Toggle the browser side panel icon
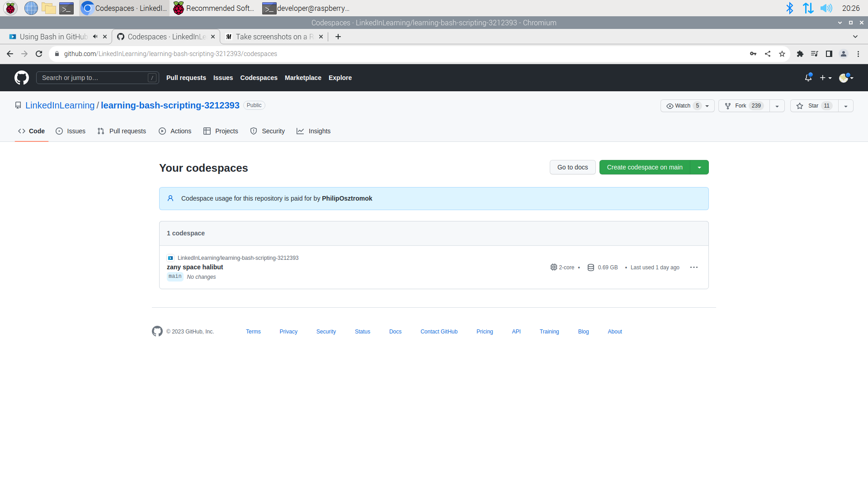Viewport: 868px width, 488px height. 829,54
